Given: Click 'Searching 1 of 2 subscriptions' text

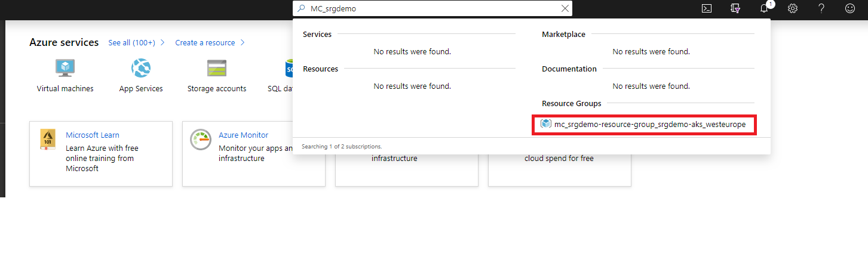Looking at the screenshot, I should [x=342, y=146].
